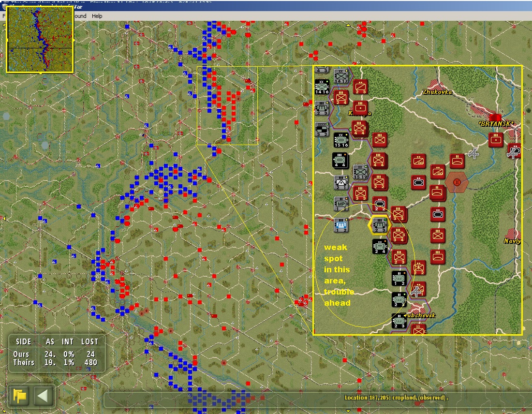Click the yellow scroll arrow at the map's left edge

pos(4,219)
